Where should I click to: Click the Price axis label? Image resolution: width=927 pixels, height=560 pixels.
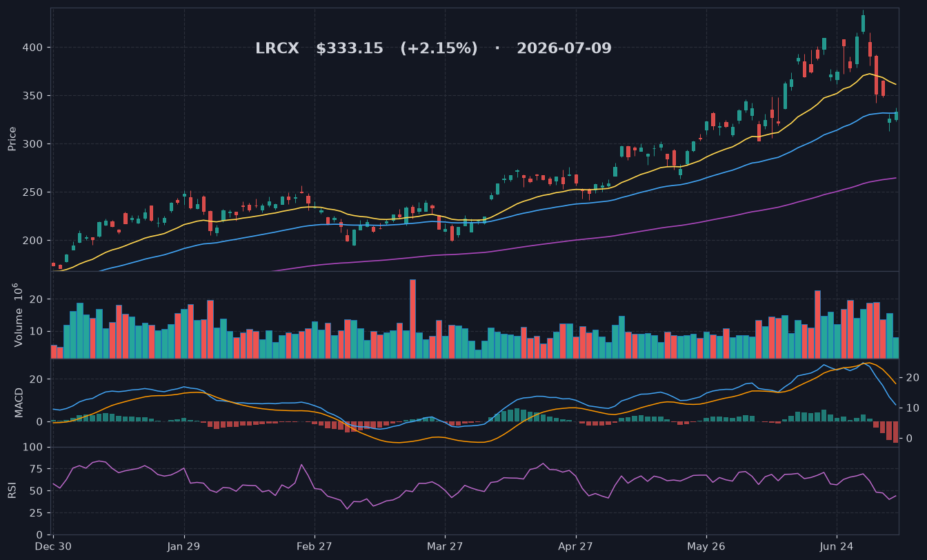pyautogui.click(x=12, y=139)
